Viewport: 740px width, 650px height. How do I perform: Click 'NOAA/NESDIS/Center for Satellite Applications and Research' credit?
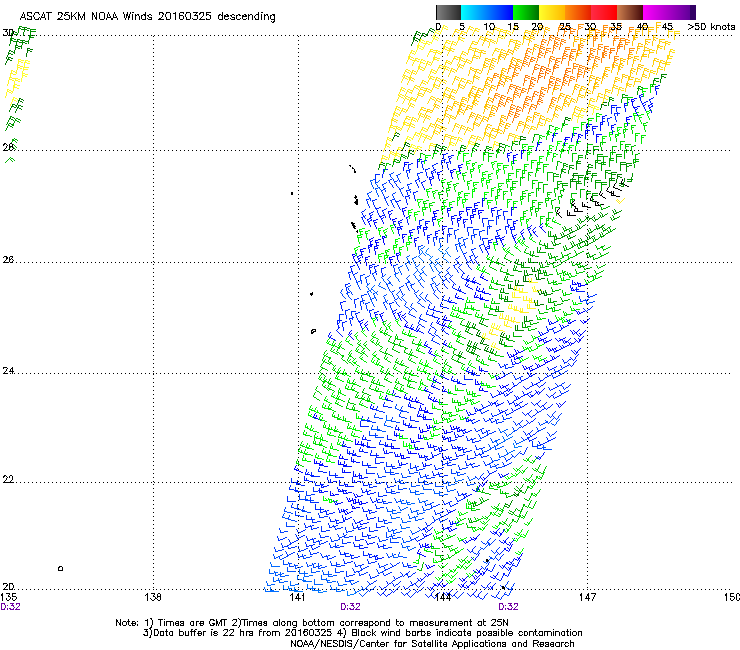[x=432, y=644]
